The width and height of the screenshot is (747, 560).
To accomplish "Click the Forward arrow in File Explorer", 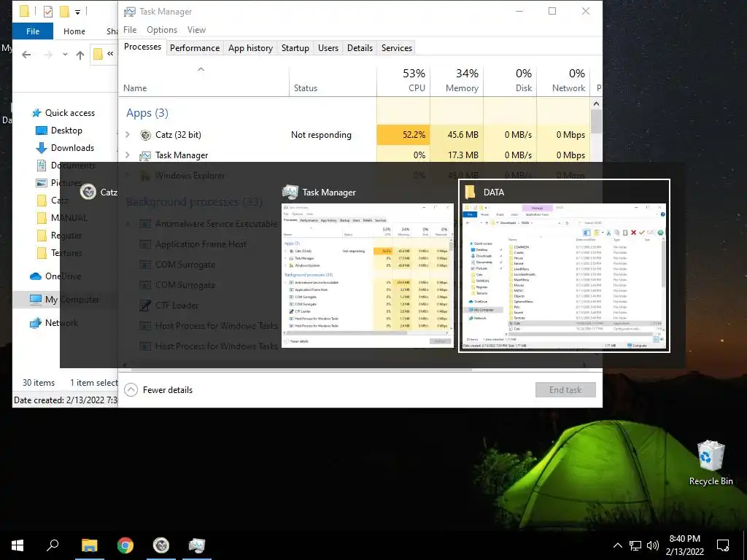I will [48, 55].
